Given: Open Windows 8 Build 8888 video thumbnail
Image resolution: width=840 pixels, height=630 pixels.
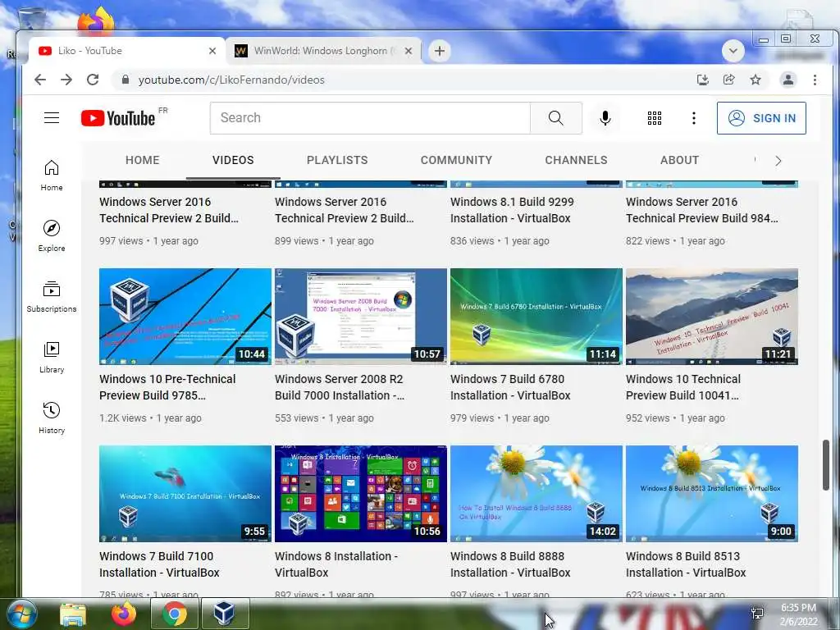Looking at the screenshot, I should [536, 494].
